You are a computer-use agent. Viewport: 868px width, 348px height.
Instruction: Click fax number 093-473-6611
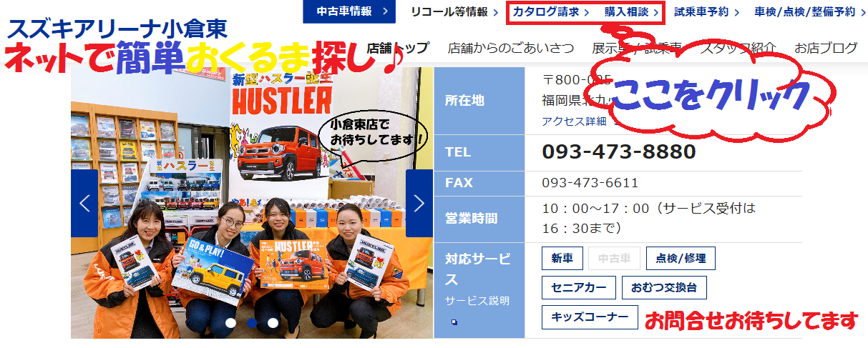[590, 183]
